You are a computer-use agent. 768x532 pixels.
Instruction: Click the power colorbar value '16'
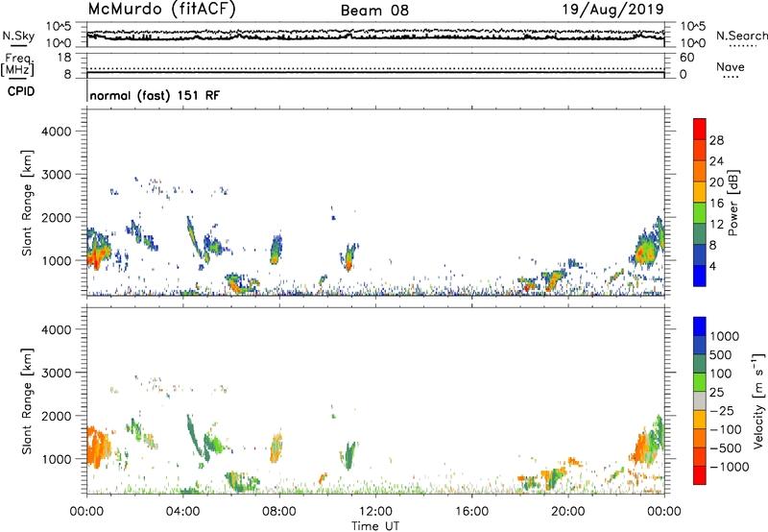716,204
